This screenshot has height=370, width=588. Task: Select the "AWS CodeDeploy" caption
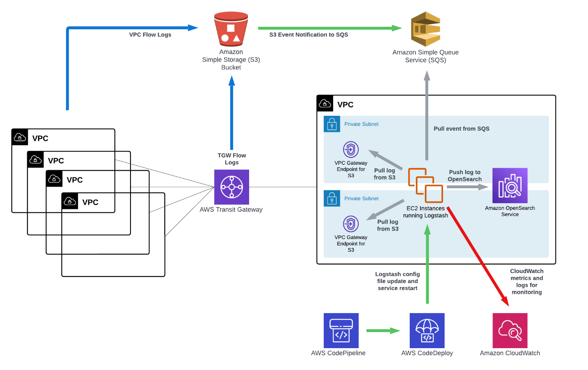tap(427, 353)
